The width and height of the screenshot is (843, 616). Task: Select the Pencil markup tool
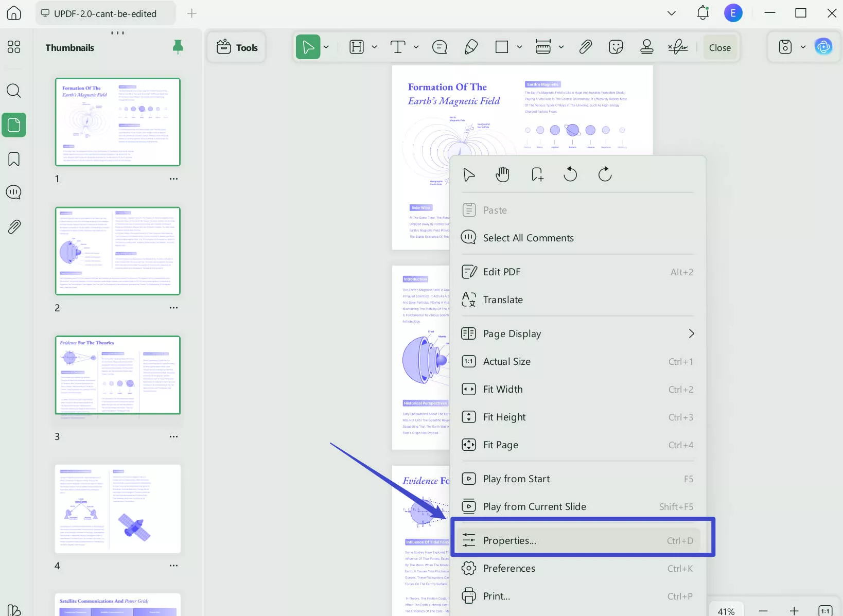click(x=471, y=47)
